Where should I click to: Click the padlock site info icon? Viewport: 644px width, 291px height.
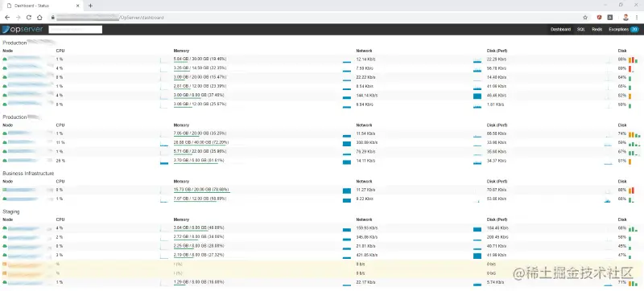52,18
